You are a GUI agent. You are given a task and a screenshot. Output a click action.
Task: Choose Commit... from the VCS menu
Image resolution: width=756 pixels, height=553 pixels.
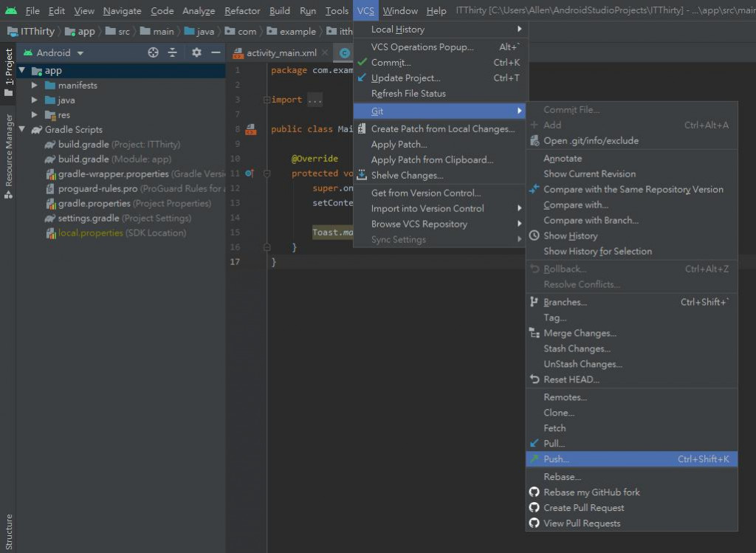pyautogui.click(x=391, y=63)
